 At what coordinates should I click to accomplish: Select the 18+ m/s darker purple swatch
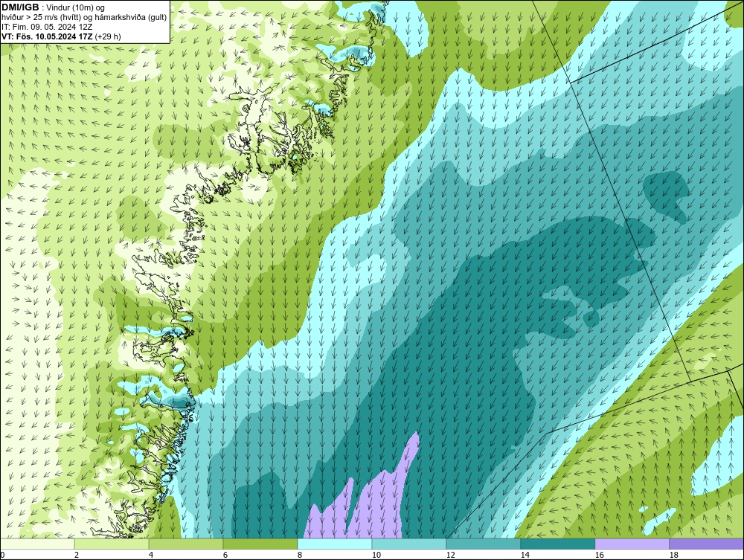[707, 544]
